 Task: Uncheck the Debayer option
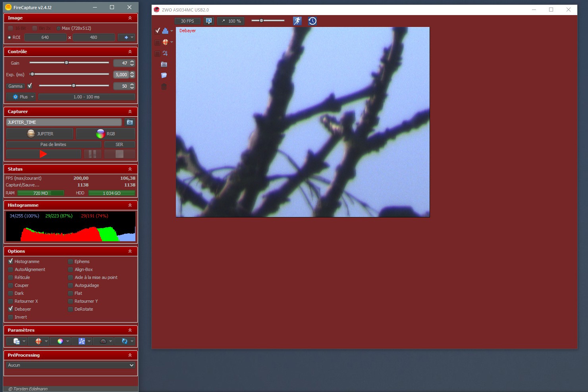click(11, 309)
